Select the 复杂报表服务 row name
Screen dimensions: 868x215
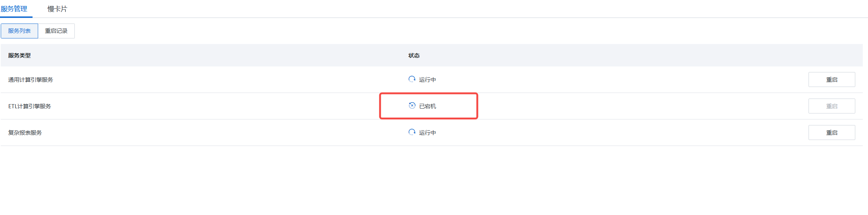[x=25, y=133]
